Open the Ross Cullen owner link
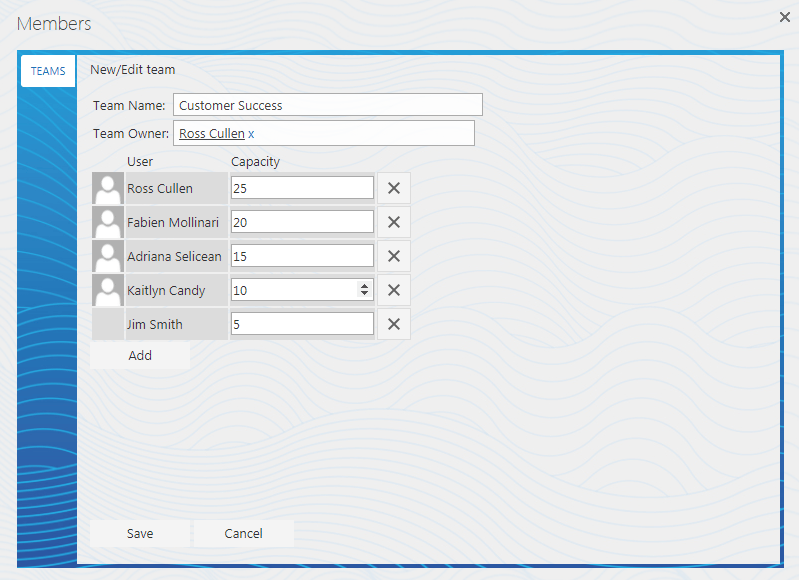The width and height of the screenshot is (799, 580). [212, 134]
